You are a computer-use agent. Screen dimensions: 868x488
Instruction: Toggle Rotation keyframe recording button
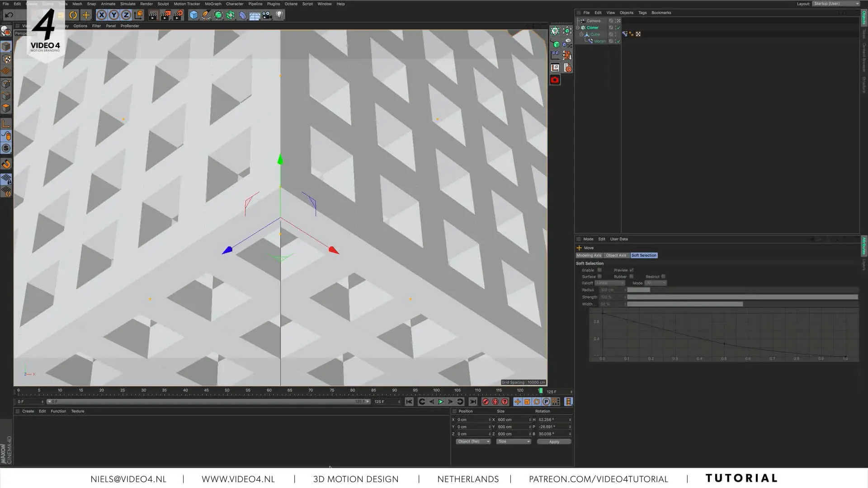point(537,402)
